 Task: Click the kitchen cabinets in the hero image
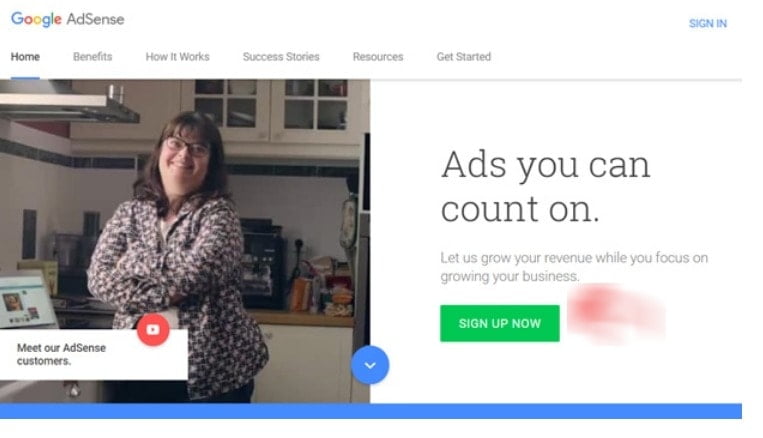(272, 112)
